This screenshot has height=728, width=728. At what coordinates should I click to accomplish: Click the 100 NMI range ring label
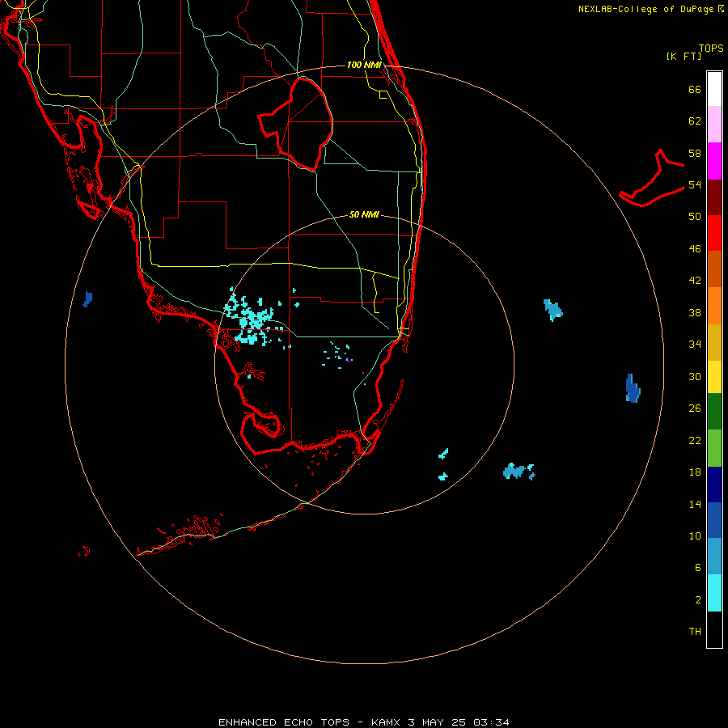(364, 65)
